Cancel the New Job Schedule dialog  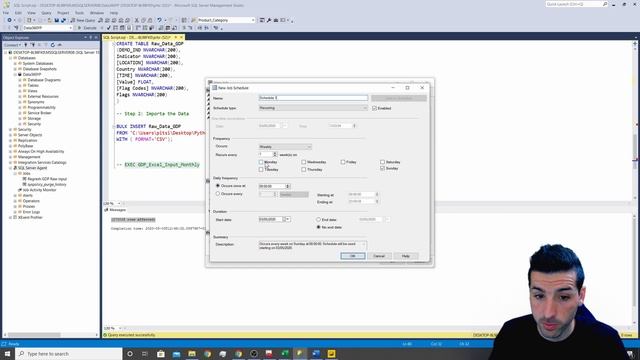point(379,256)
